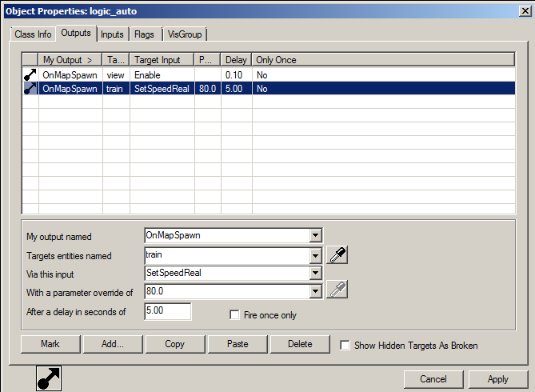The height and width of the screenshot is (392, 535).
Task: Click the output arrow icon at bottom left
Action: [x=50, y=378]
